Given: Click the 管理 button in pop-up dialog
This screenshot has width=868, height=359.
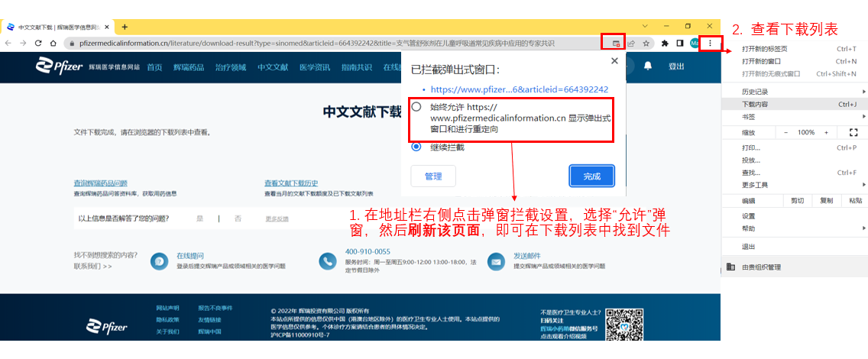Looking at the screenshot, I should 433,176.
